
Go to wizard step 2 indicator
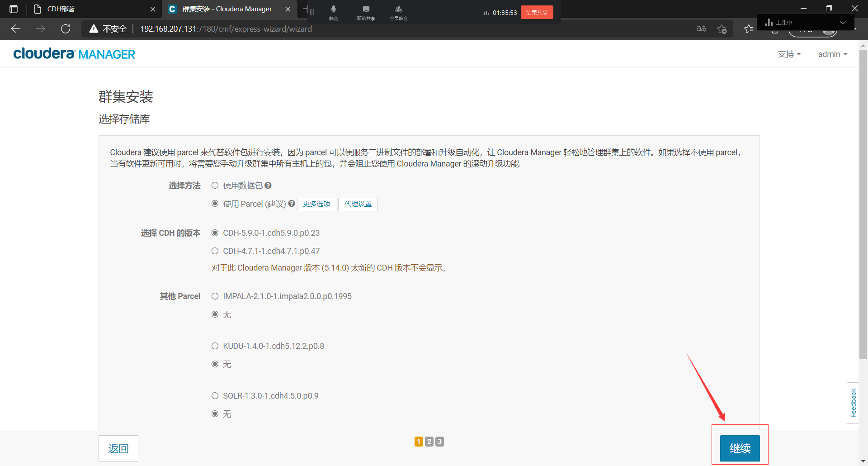429,442
